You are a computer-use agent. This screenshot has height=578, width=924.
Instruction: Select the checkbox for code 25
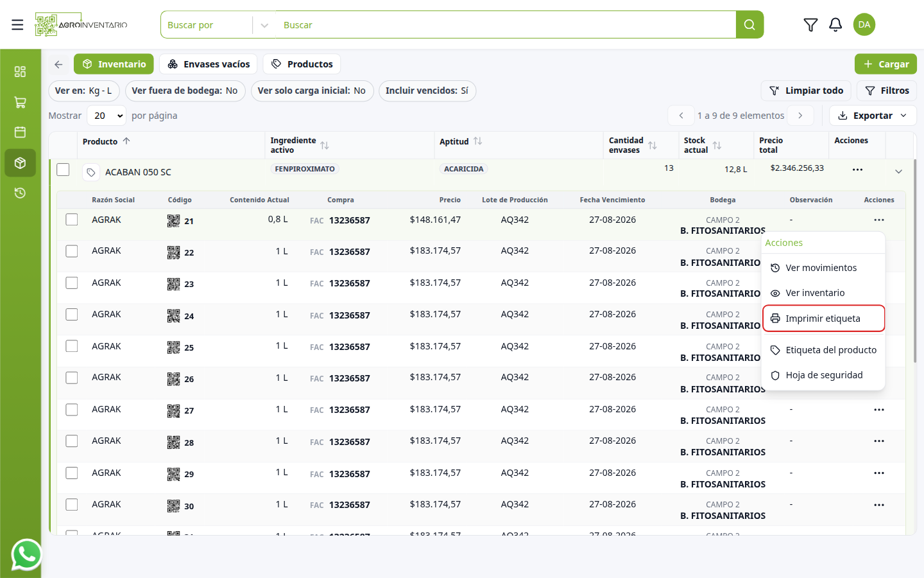72,346
